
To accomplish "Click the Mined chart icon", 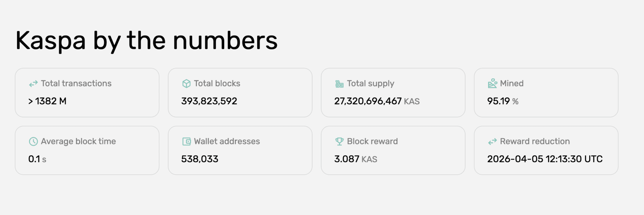I will point(492,84).
